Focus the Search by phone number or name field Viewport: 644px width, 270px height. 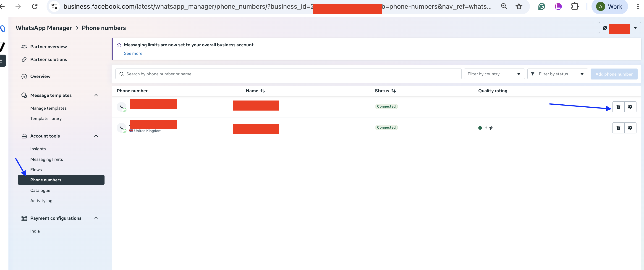coord(288,74)
